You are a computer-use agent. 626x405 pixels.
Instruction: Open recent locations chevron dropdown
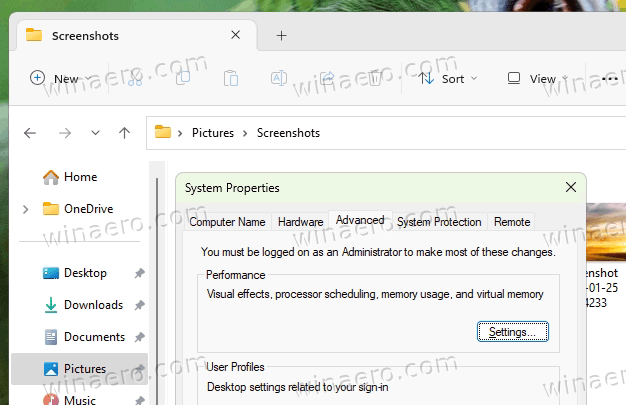pyautogui.click(x=95, y=133)
